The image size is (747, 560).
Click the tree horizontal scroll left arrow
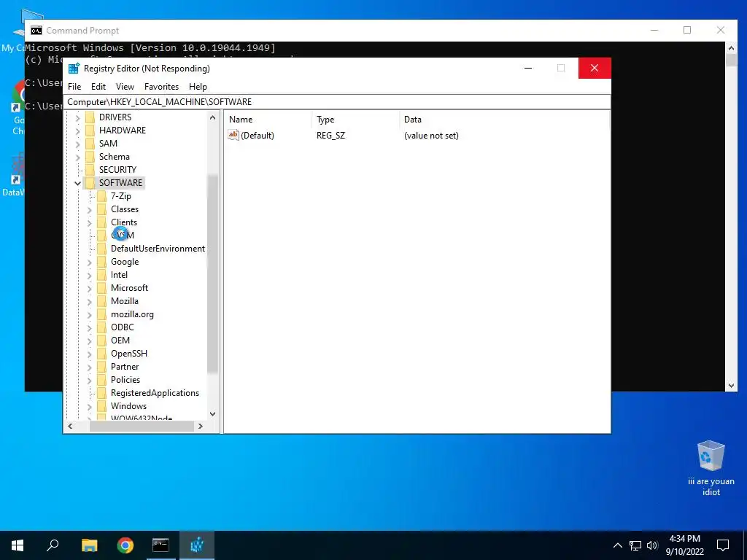[71, 426]
